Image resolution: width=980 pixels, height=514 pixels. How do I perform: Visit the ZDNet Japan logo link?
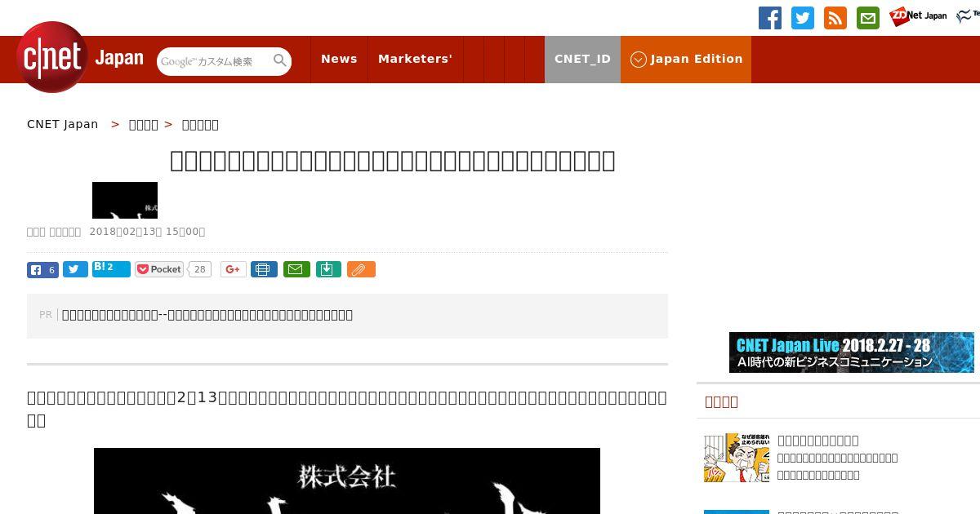(918, 16)
